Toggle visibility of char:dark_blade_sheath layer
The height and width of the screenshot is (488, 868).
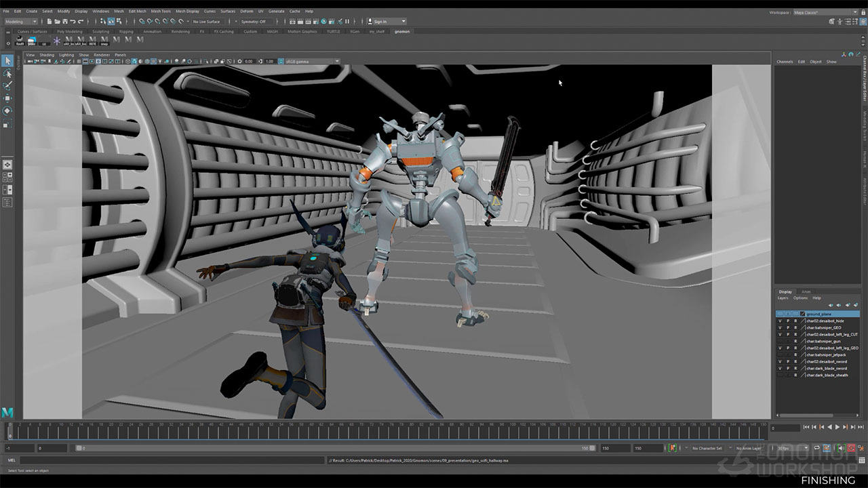click(780, 375)
